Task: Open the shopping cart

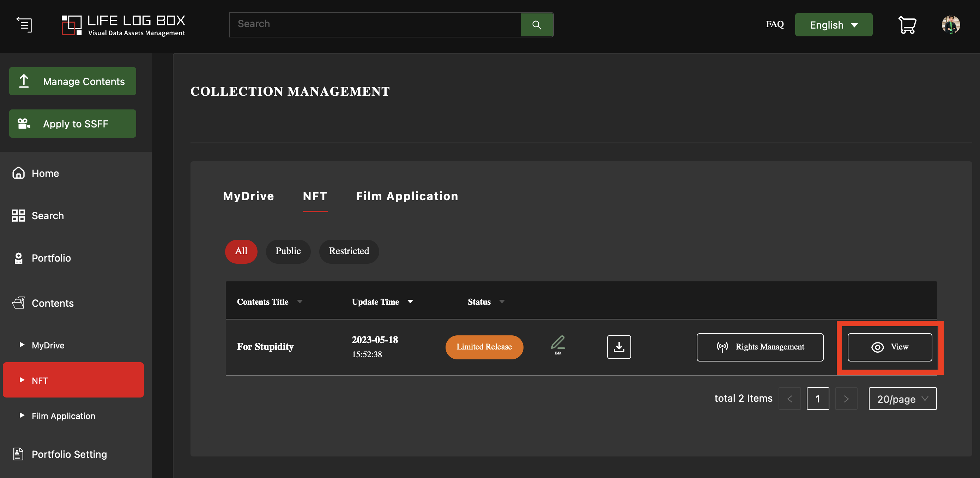Action: tap(907, 25)
